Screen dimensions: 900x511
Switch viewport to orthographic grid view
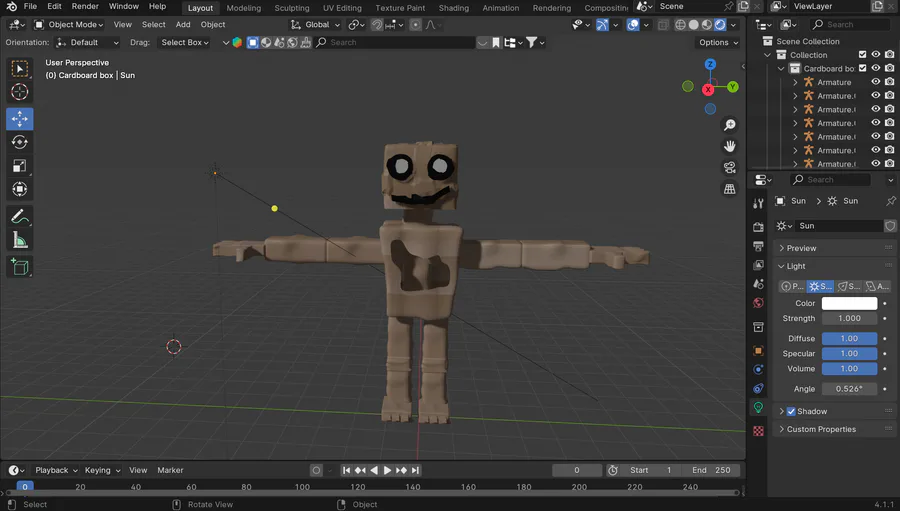[730, 189]
